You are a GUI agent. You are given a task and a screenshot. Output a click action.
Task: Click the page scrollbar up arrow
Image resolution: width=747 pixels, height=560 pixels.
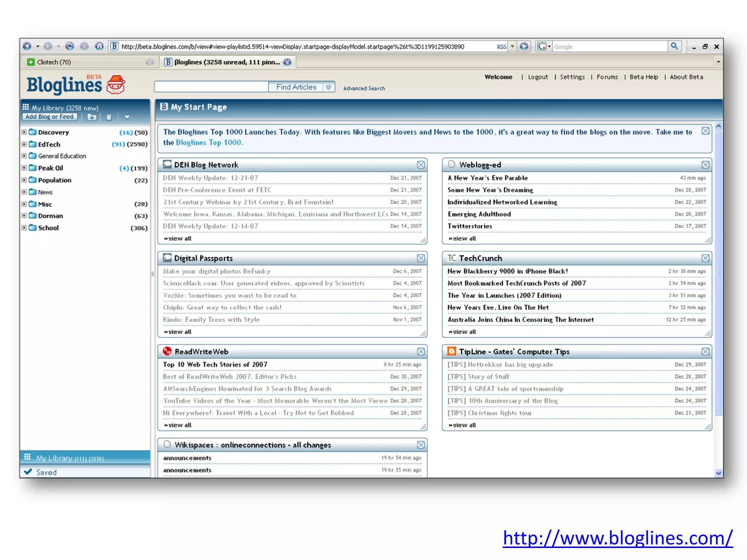[718, 126]
